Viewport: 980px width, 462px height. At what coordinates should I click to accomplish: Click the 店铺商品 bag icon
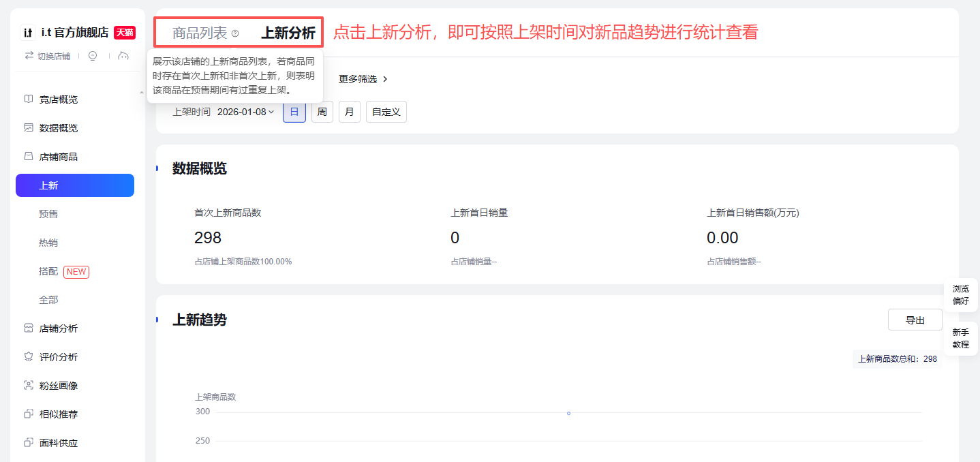tap(29, 156)
